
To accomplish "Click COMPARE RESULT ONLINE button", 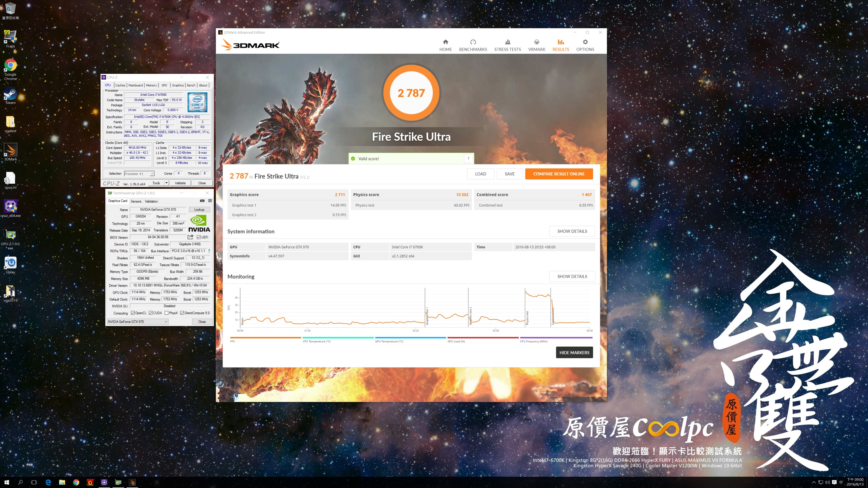I will click(x=559, y=174).
